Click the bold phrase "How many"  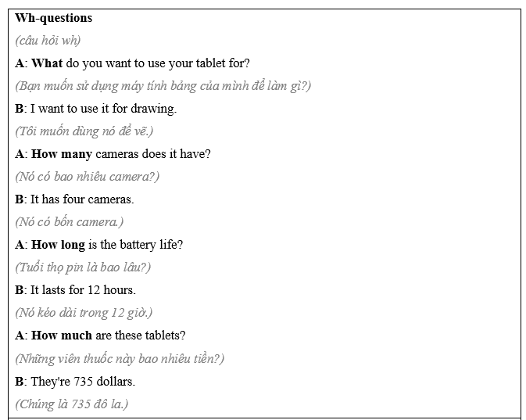(x=62, y=153)
